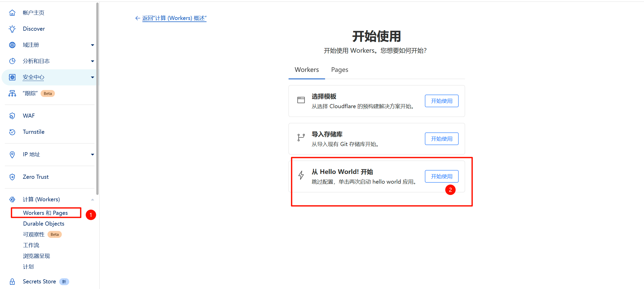Open 计划 submenu item
The width and height of the screenshot is (644, 289).
[x=28, y=267]
